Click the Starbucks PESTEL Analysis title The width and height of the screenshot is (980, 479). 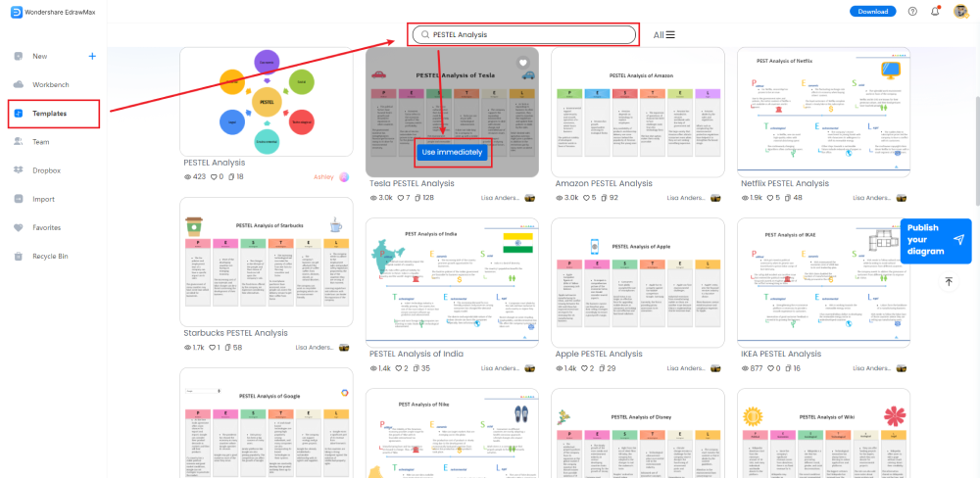point(235,333)
